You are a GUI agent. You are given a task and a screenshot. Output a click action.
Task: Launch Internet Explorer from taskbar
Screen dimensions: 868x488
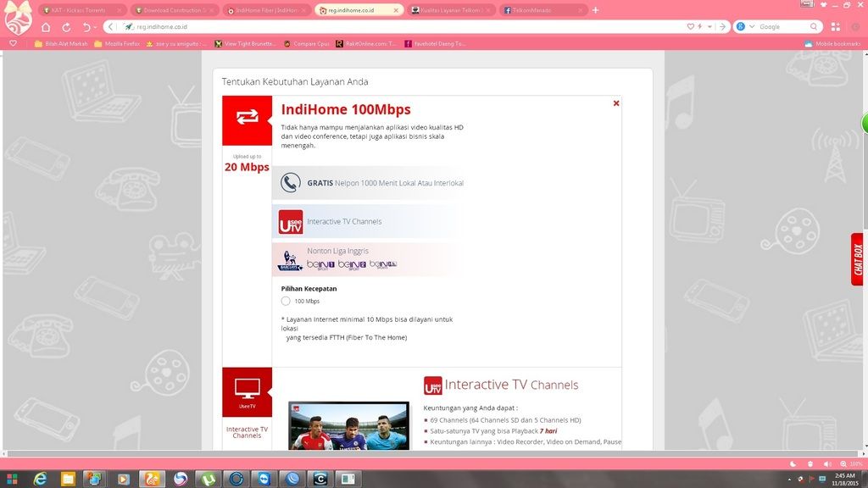40,479
